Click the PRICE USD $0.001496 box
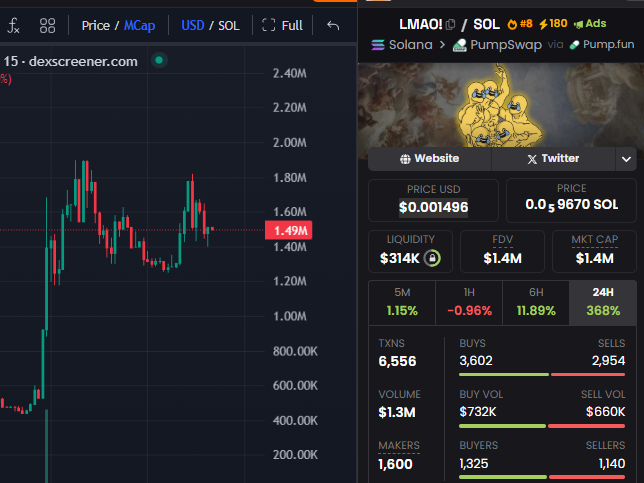644x483 pixels. (x=433, y=200)
